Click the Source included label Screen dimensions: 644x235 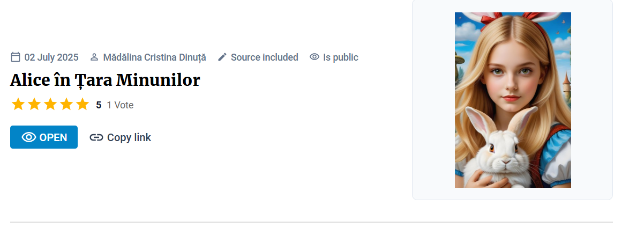[264, 57]
